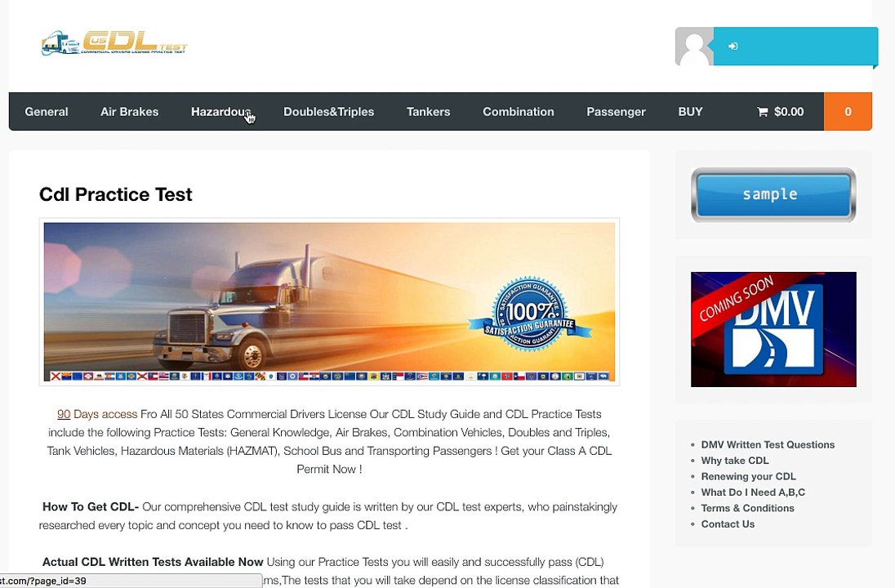This screenshot has height=588, width=895.
Task: Click the 100% Satisfaction Guarantee badge
Action: [530, 314]
